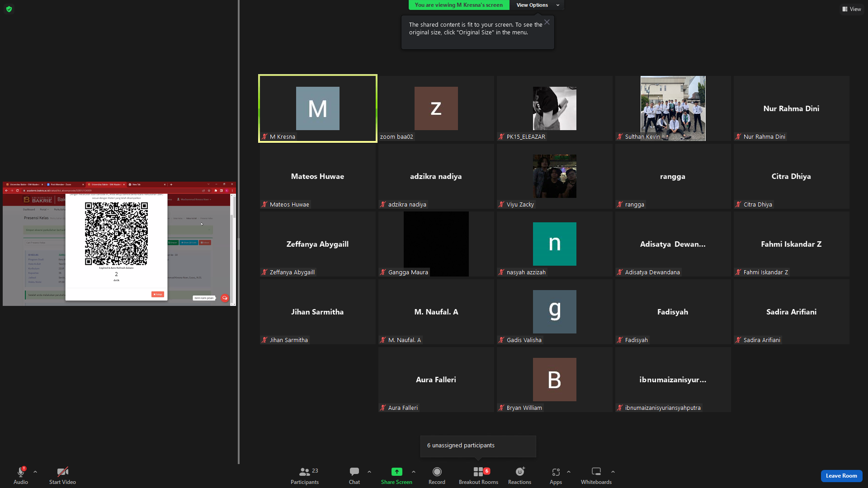
Task: Select Jihan Sarmitha's tile
Action: 317,312
